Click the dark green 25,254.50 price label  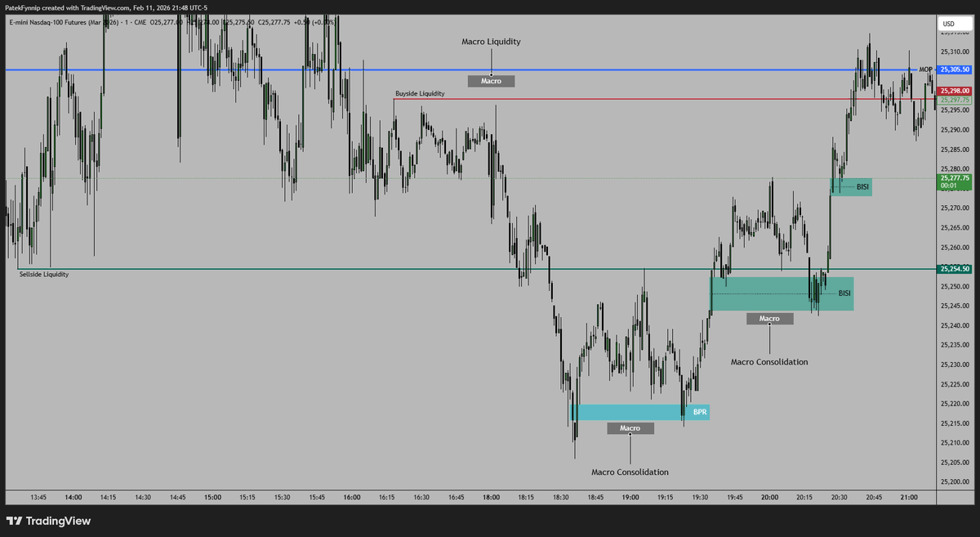(955, 269)
